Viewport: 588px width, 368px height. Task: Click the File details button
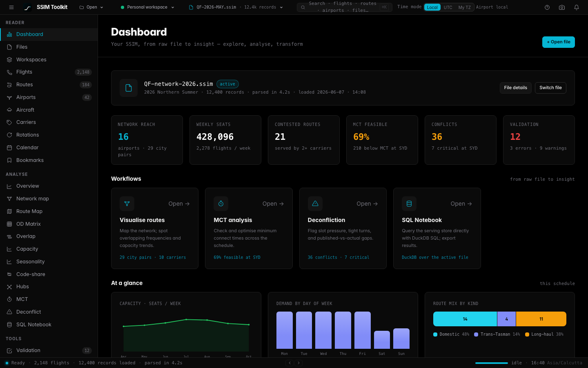coord(516,88)
